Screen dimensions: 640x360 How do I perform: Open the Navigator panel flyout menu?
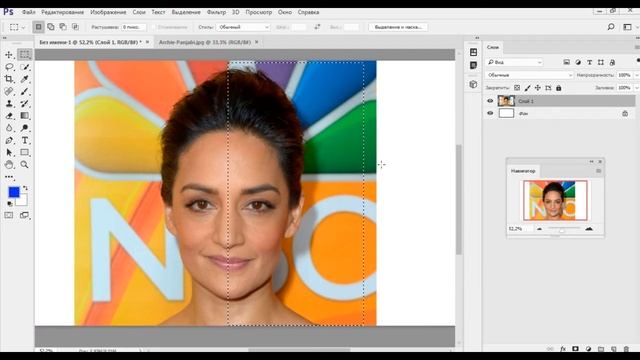(598, 171)
